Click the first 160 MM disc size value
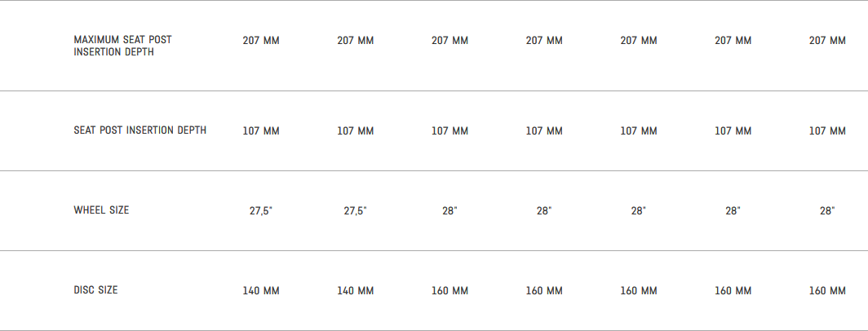This screenshot has width=868, height=331. point(449,290)
